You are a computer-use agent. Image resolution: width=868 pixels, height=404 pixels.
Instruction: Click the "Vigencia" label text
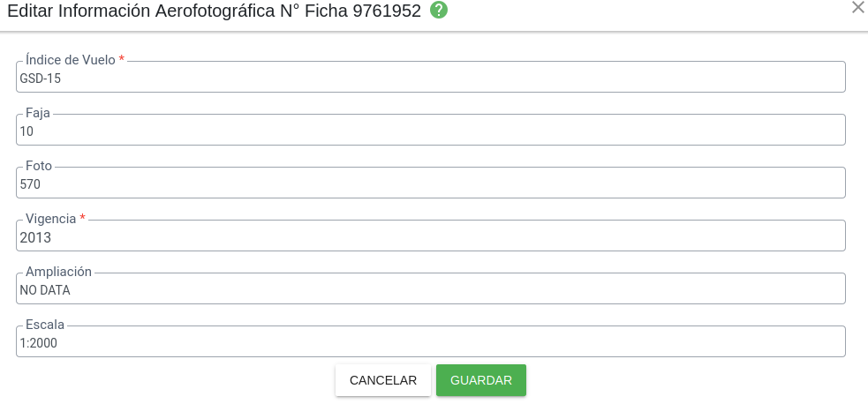pyautogui.click(x=51, y=219)
